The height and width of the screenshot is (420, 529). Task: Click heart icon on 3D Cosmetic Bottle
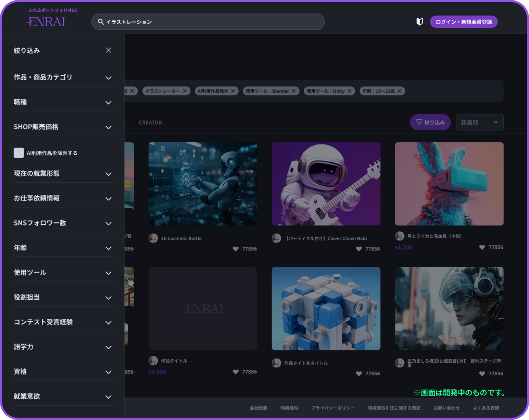235,249
